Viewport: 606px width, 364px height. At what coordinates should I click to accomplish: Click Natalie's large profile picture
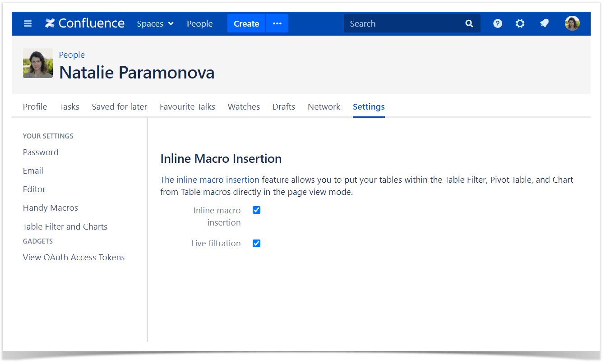point(38,63)
